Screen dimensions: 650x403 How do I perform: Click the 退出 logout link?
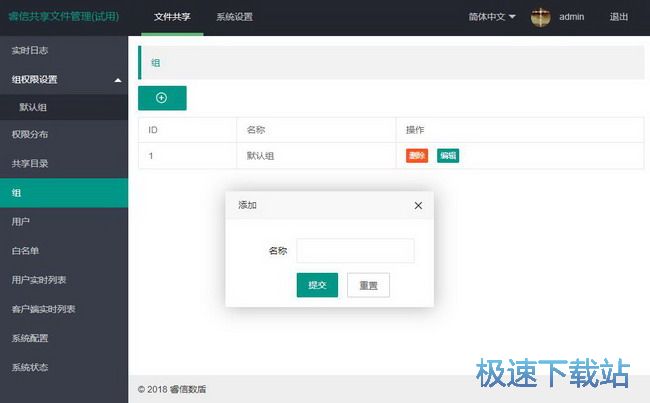click(618, 17)
